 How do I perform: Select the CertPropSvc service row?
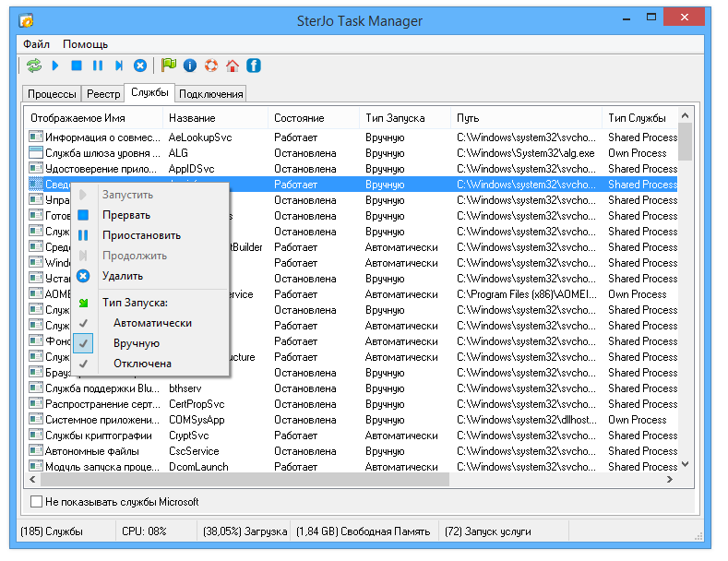click(x=352, y=404)
